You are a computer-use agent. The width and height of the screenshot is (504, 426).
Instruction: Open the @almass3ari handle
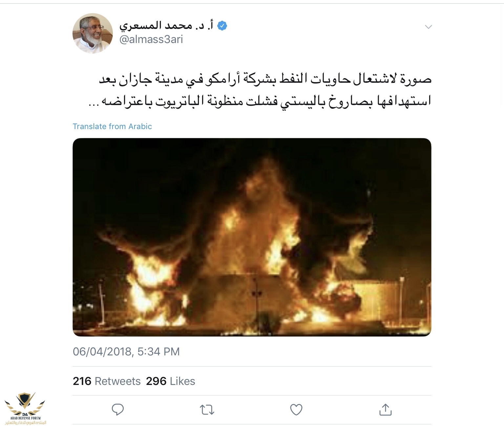click(151, 39)
